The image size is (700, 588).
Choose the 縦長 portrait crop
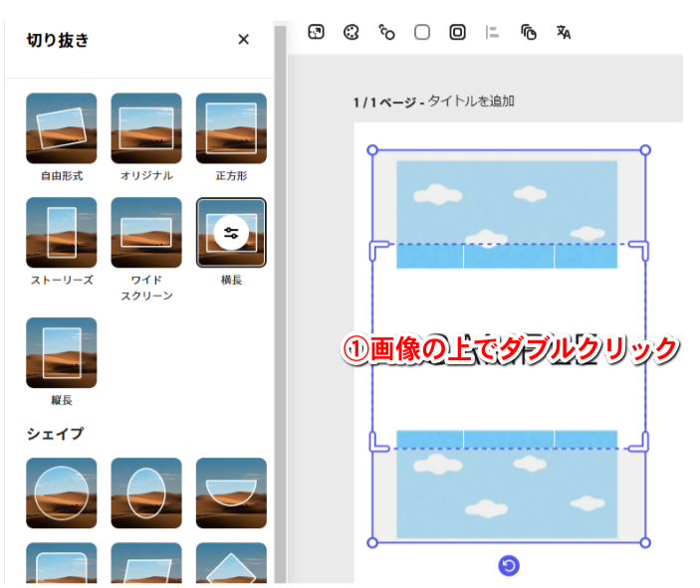pos(62,353)
